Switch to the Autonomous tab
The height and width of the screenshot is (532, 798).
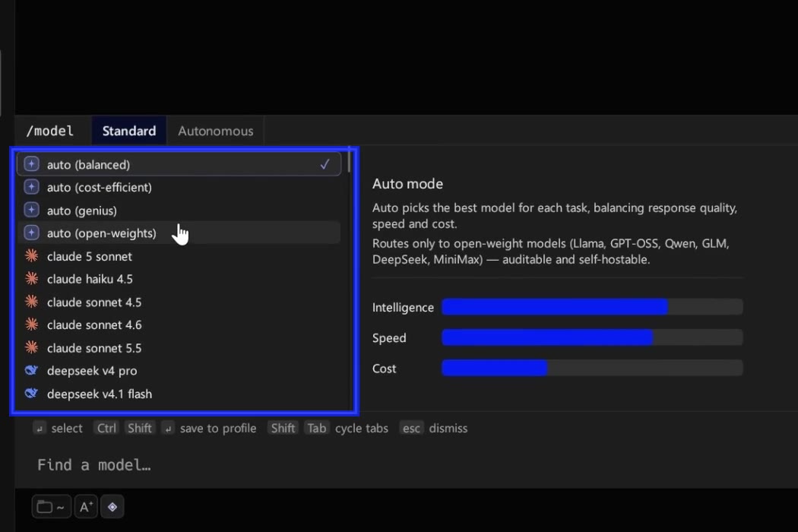click(216, 131)
